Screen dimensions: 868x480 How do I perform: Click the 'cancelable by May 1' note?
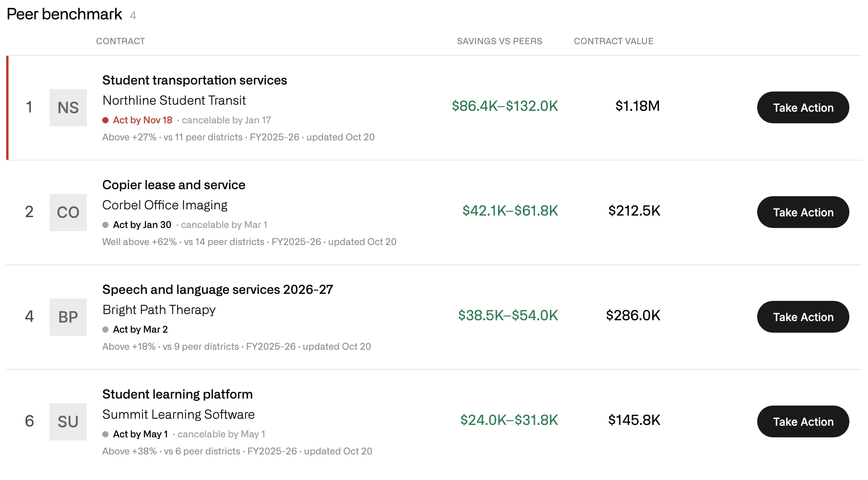pos(221,434)
